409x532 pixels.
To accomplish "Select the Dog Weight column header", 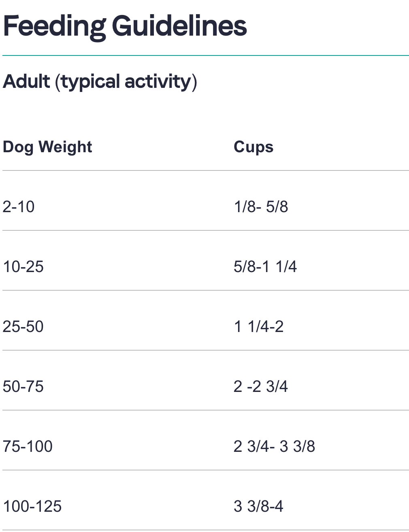I will point(47,147).
